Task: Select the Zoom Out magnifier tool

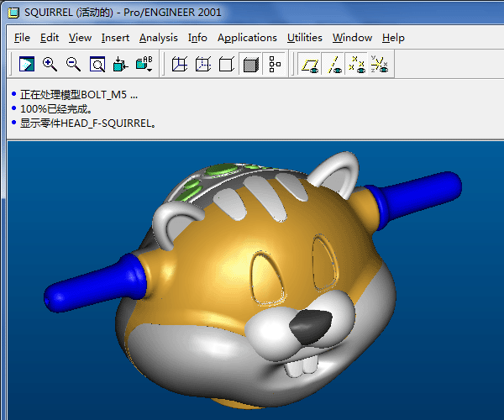Action: [x=74, y=64]
